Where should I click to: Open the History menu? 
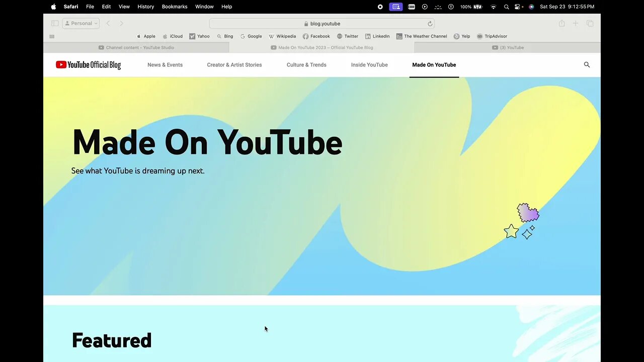point(146,7)
